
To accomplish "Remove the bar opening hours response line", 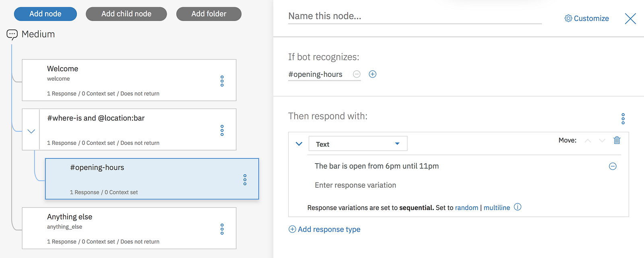I will pyautogui.click(x=613, y=166).
